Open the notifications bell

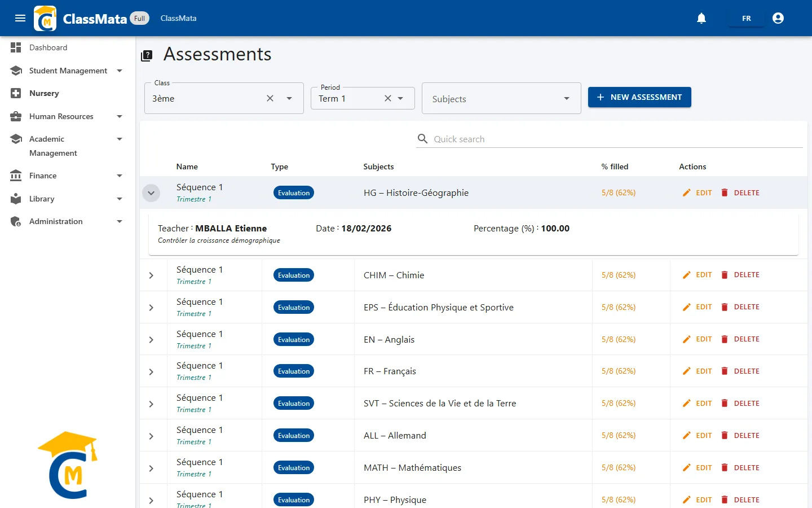coord(701,18)
